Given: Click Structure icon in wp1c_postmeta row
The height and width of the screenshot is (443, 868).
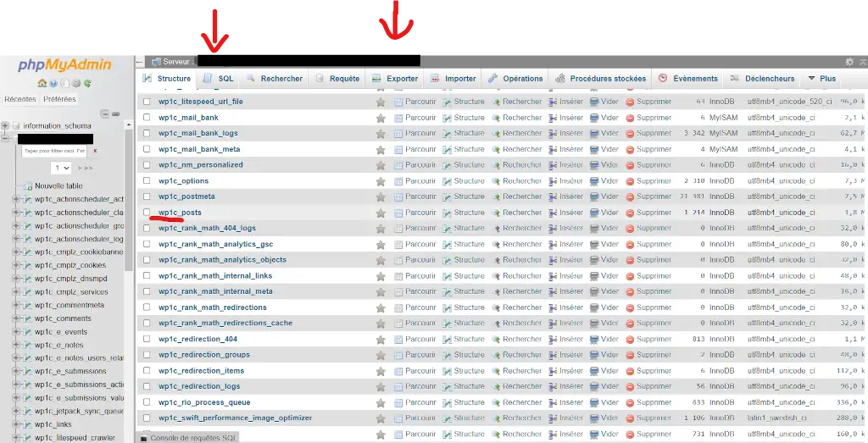Looking at the screenshot, I should click(x=447, y=197).
